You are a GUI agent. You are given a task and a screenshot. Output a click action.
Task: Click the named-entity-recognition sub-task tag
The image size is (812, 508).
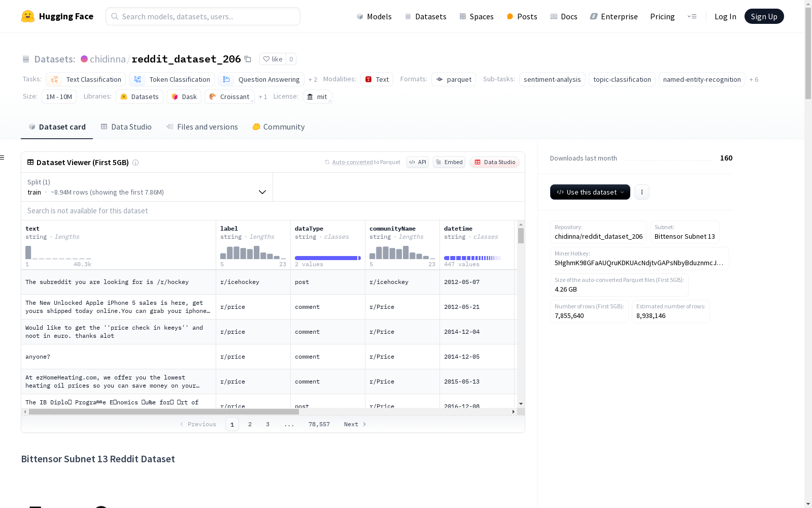702,79
